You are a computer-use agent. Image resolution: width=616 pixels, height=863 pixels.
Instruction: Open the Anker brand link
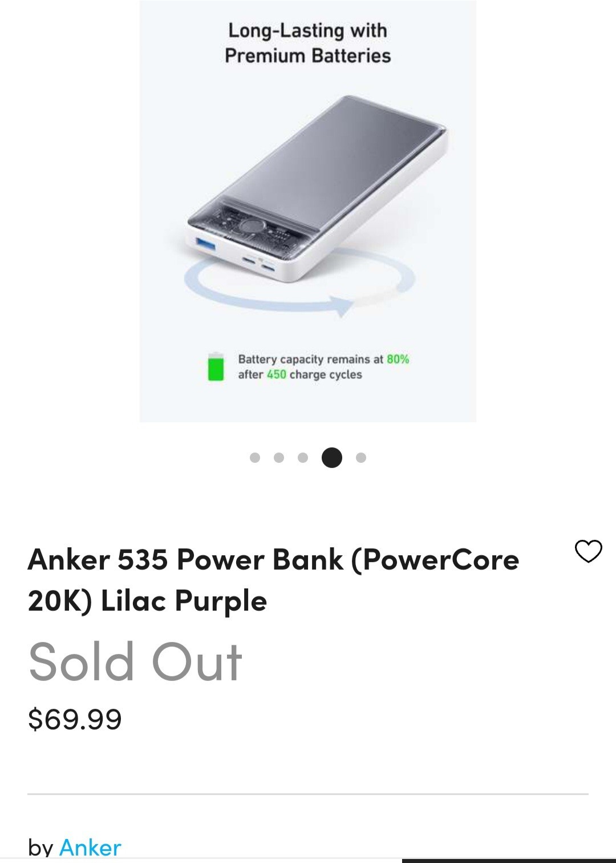[x=90, y=848]
